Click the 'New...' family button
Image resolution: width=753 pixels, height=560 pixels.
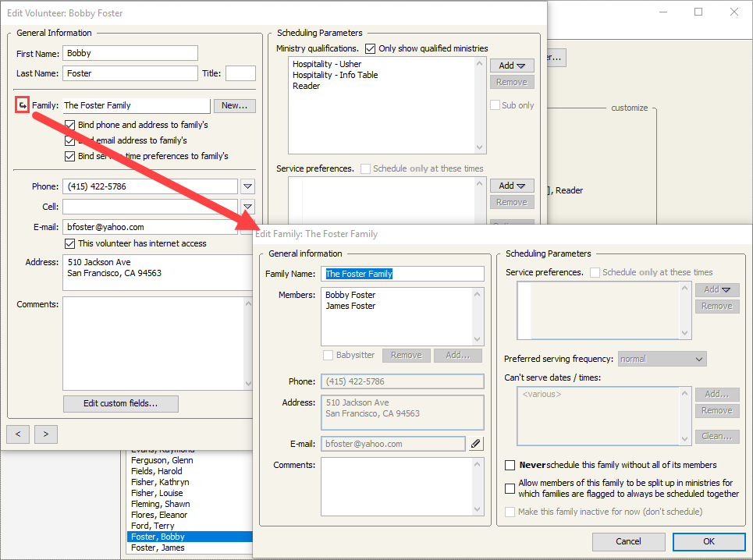pyautogui.click(x=234, y=105)
